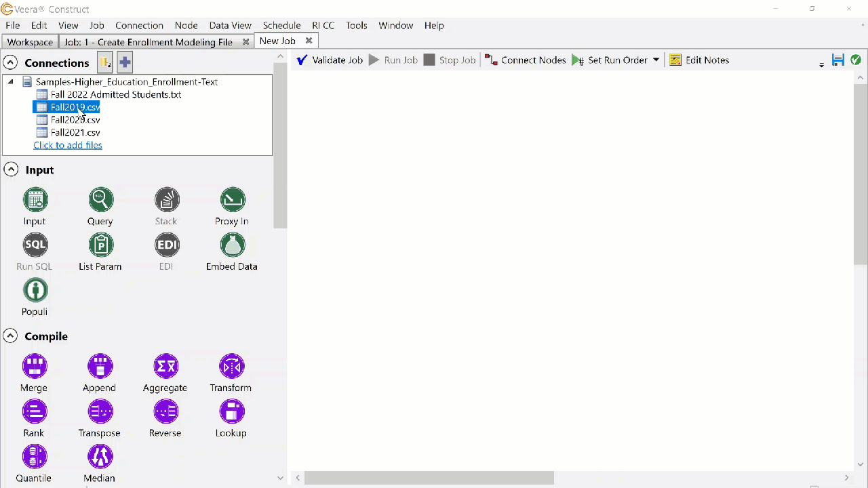This screenshot has width=868, height=488.
Task: Click Connect Nodes button
Action: pos(526,60)
